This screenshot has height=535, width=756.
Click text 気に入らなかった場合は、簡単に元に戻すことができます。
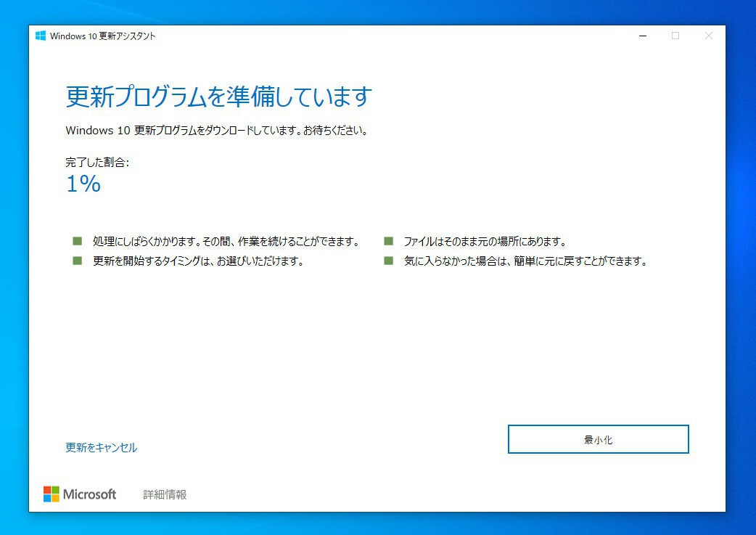pyautogui.click(x=525, y=261)
